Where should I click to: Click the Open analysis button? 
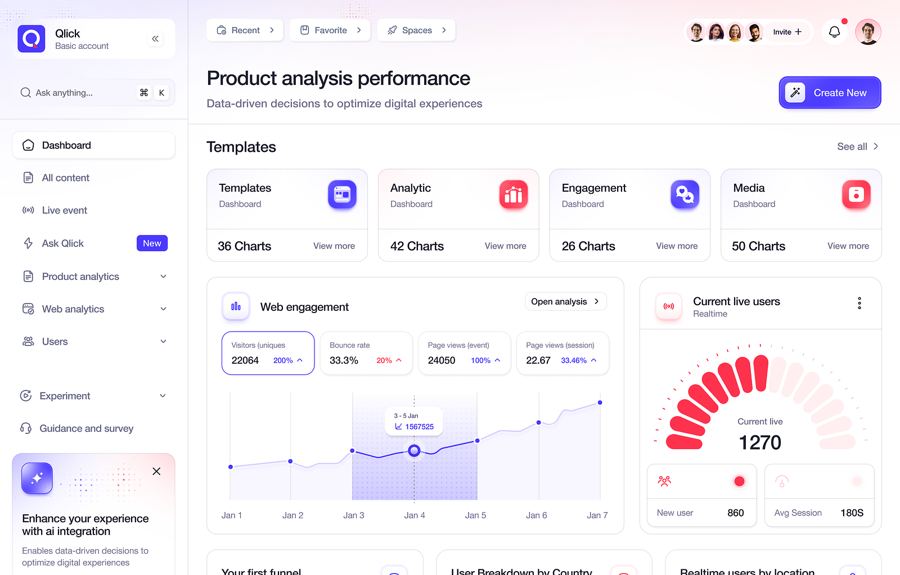coord(565,301)
